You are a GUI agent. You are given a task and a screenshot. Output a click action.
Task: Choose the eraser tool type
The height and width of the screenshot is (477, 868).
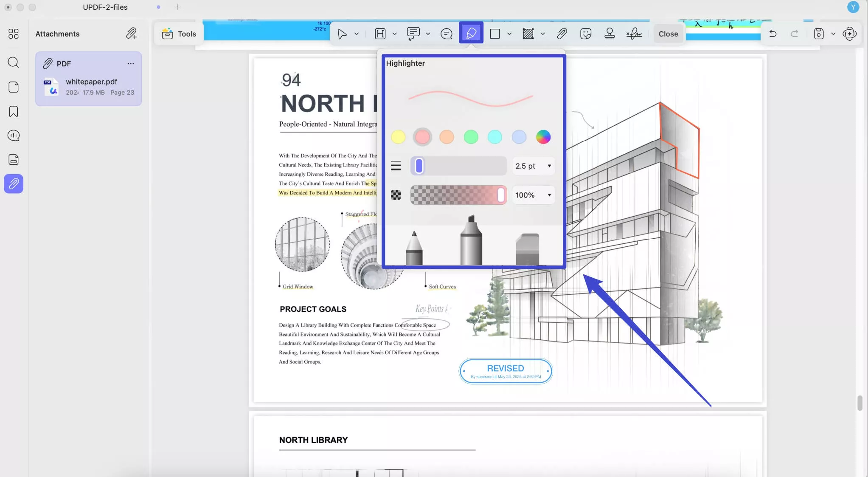tap(528, 249)
